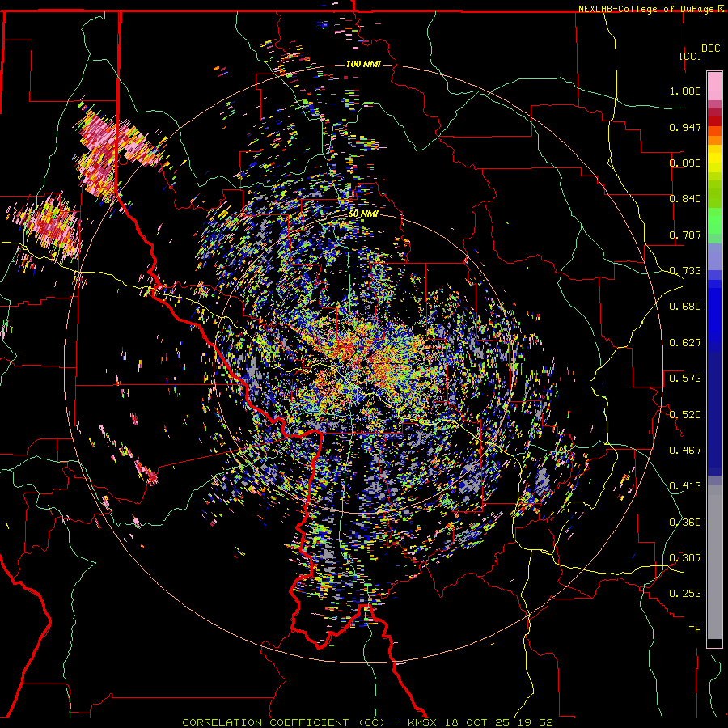Click the 0.947 scale value
Screen dimensions: 728x728
(685, 127)
